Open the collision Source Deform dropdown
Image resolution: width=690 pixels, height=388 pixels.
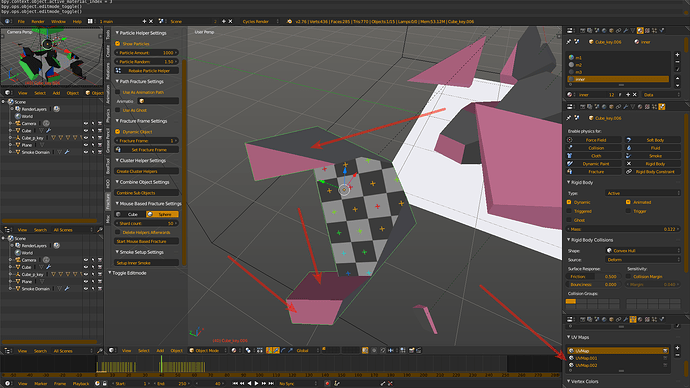(x=643, y=260)
